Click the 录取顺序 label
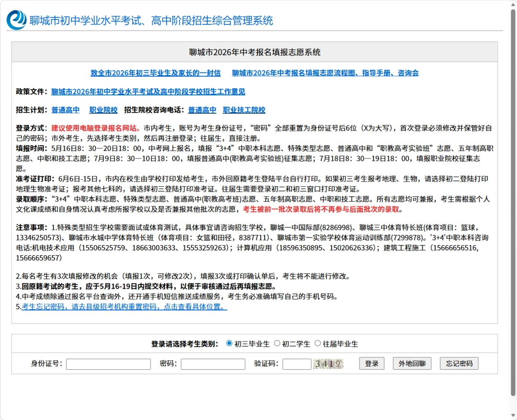Viewport: 517px width, 420px height. click(x=32, y=199)
